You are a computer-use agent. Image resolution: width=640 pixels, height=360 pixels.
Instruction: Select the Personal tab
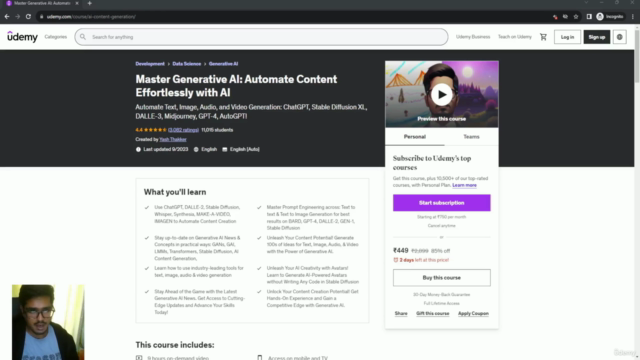click(415, 137)
